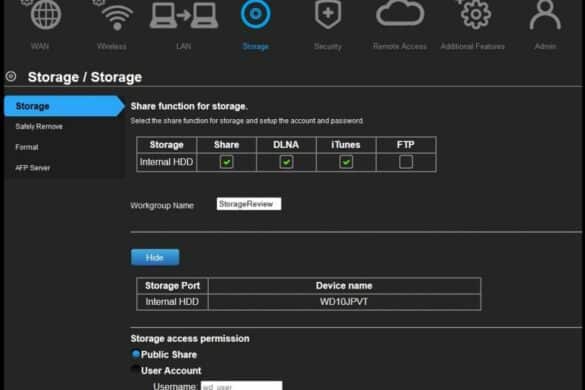The height and width of the screenshot is (390, 585).
Task: Click the Share function for storage heading
Action: pyautogui.click(x=189, y=106)
